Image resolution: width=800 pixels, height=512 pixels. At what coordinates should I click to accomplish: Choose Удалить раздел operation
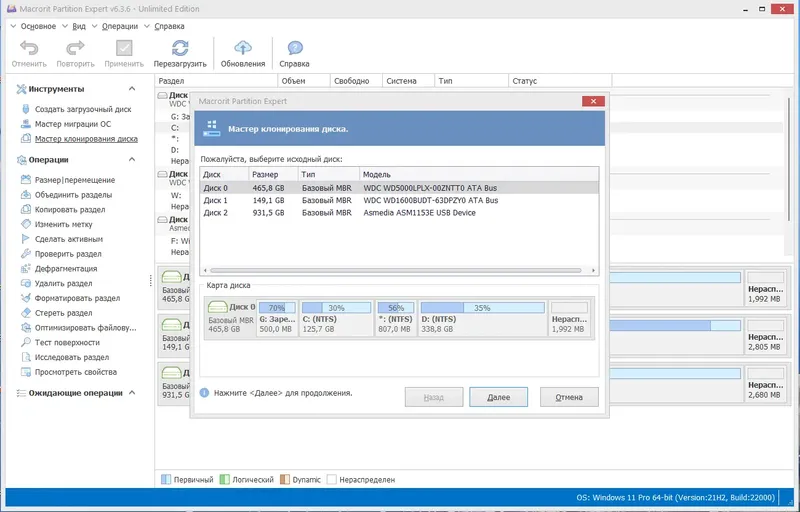[63, 284]
